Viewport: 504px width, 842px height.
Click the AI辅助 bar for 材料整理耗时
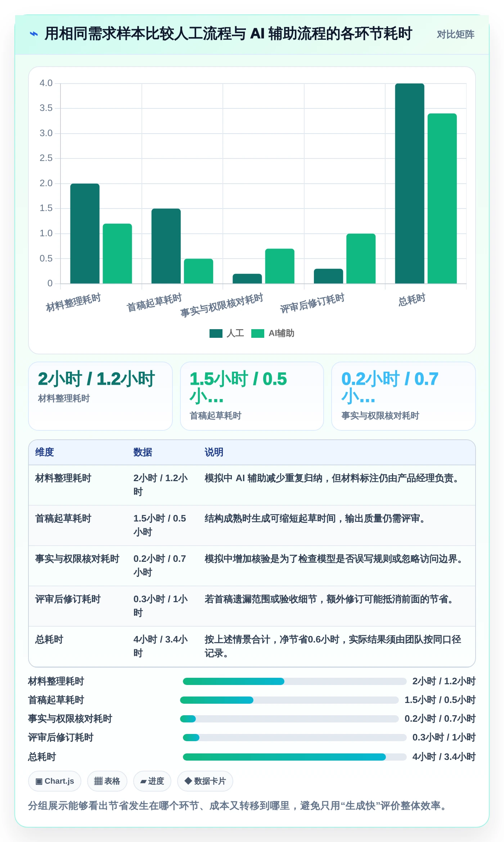point(117,254)
